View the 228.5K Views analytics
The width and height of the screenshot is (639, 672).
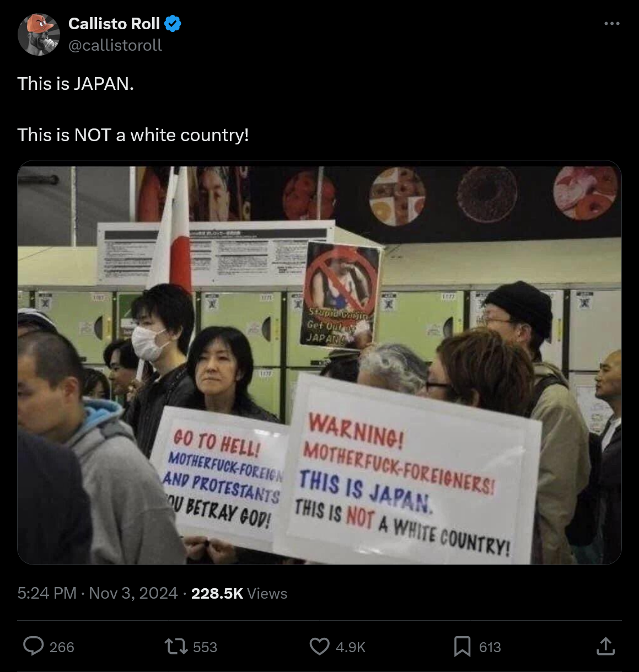pyautogui.click(x=239, y=593)
